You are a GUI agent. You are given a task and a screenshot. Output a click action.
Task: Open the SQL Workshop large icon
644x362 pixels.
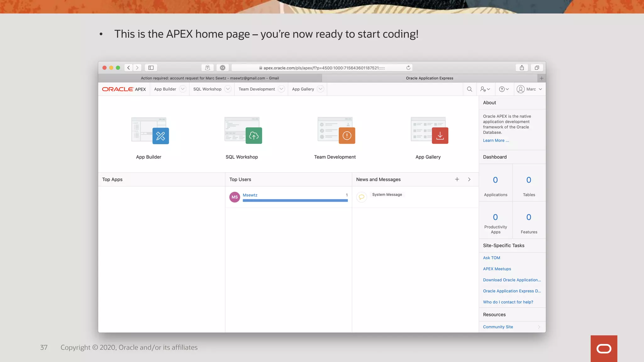point(243,131)
